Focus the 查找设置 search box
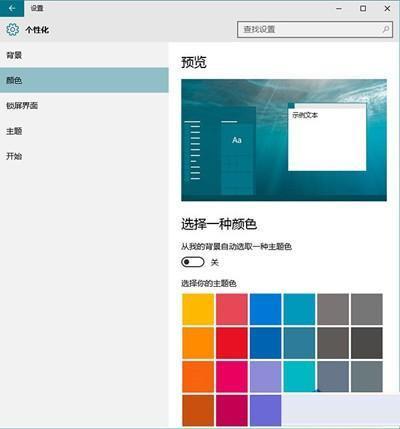This screenshot has width=400, height=429. 315,29
